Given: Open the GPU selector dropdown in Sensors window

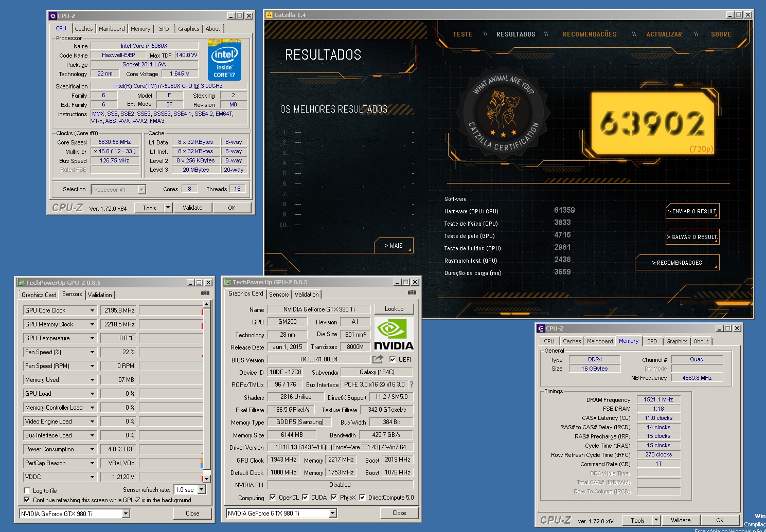Looking at the screenshot, I should tap(126, 513).
